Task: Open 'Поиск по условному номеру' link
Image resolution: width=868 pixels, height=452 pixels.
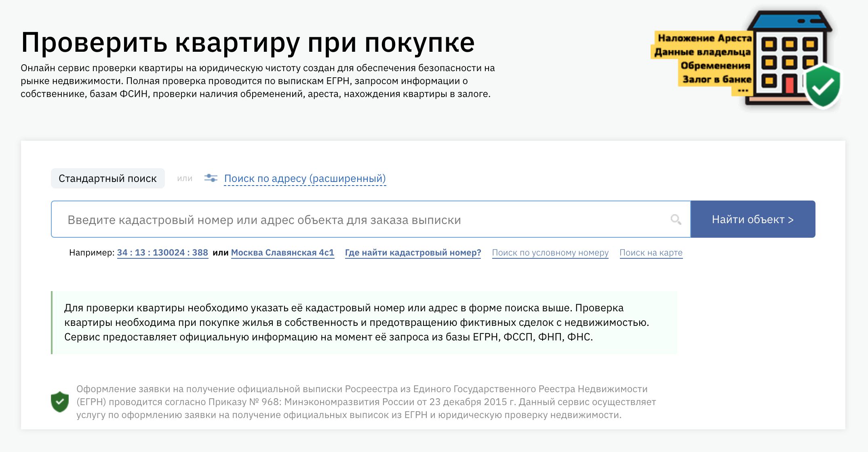Action: [550, 253]
